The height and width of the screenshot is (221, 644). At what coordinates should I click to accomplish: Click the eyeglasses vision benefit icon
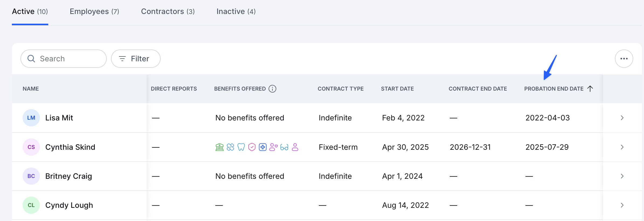click(x=284, y=147)
